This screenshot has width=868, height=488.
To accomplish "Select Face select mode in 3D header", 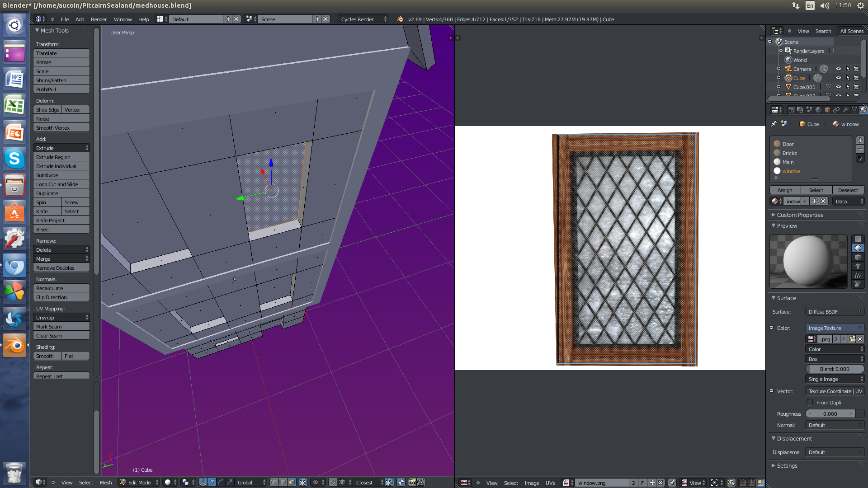I will pyautogui.click(x=292, y=482).
